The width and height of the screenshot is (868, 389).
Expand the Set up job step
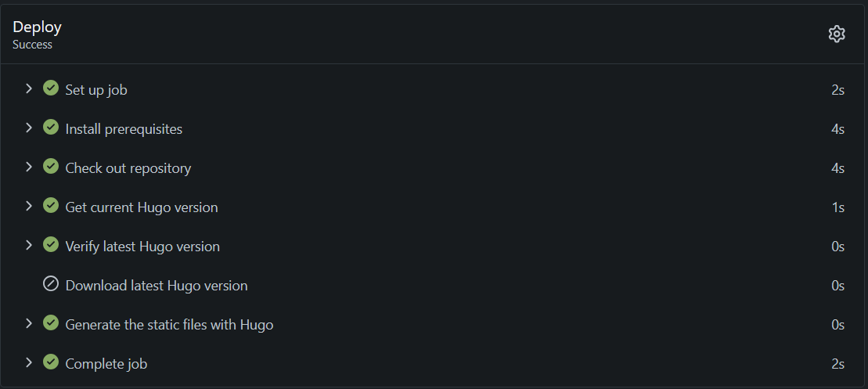[29, 88]
